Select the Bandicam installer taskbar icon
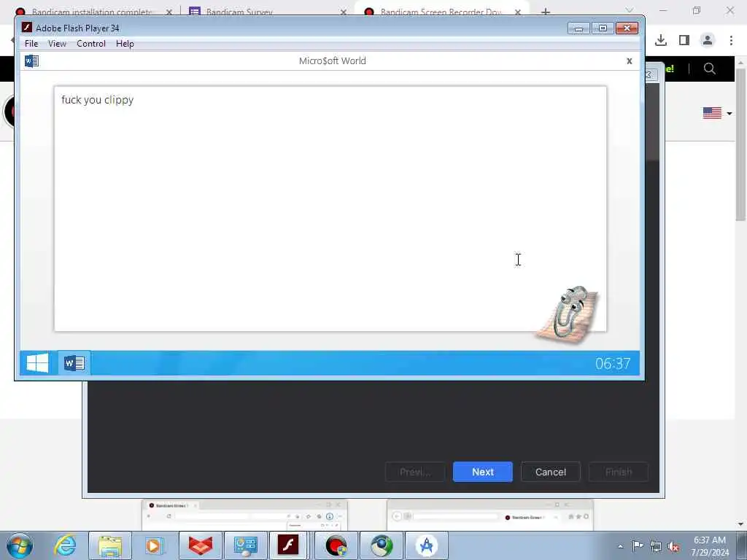Screen dimensions: 747x560 coord(336,545)
